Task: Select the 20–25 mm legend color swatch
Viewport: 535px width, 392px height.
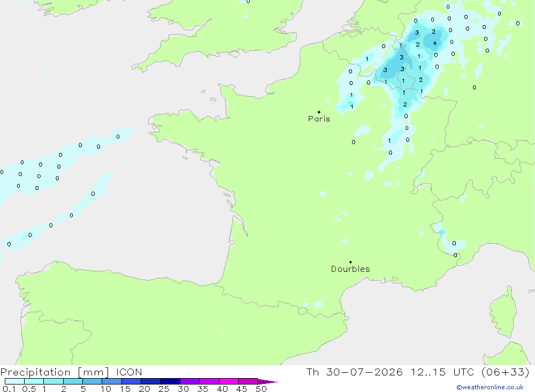Action: [x=151, y=381]
